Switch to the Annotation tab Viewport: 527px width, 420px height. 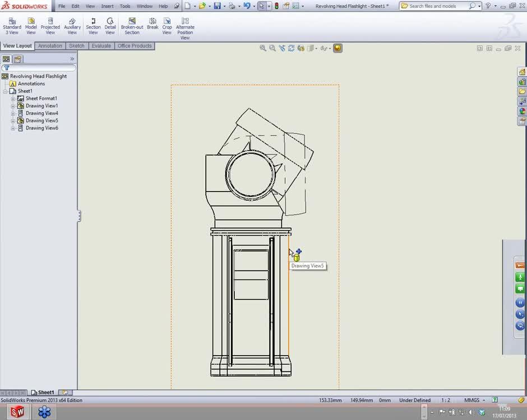click(50, 45)
